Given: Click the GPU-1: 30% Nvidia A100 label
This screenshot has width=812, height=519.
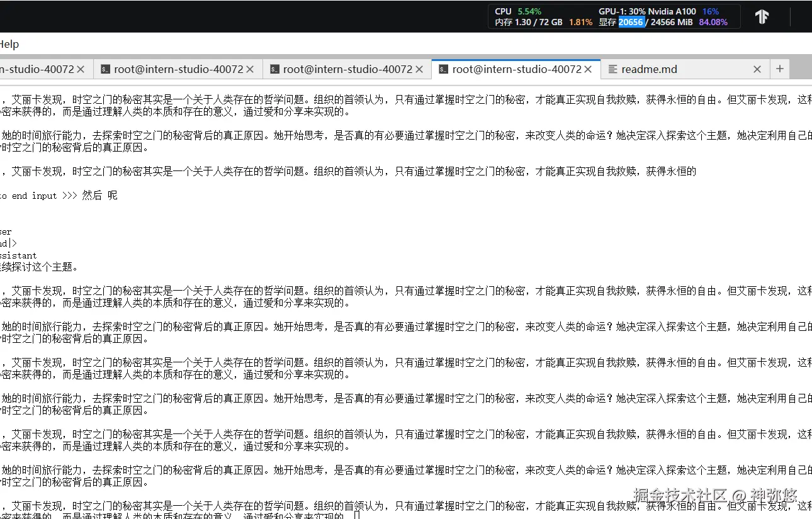Looking at the screenshot, I should 647,11.
